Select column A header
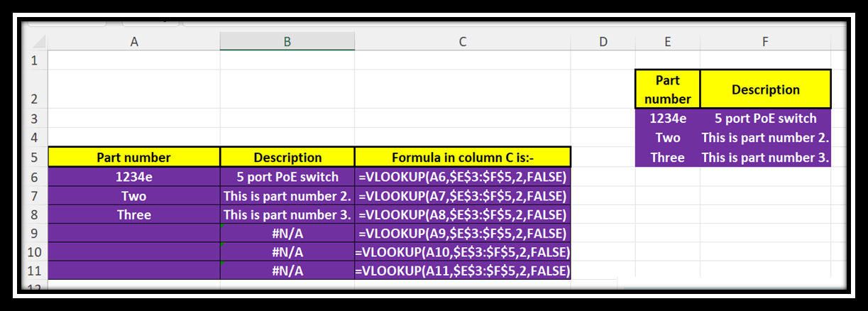Viewport: 868px width, 311px height. [x=134, y=42]
